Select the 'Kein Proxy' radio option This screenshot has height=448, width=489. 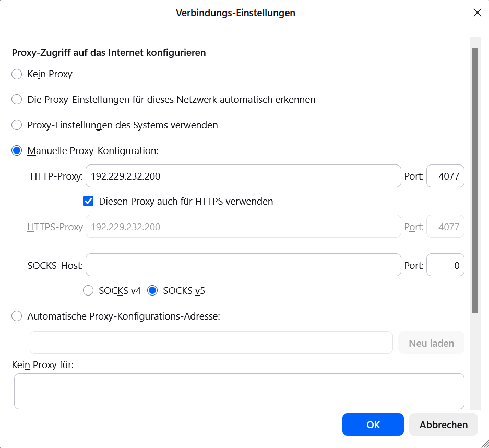pyautogui.click(x=17, y=74)
